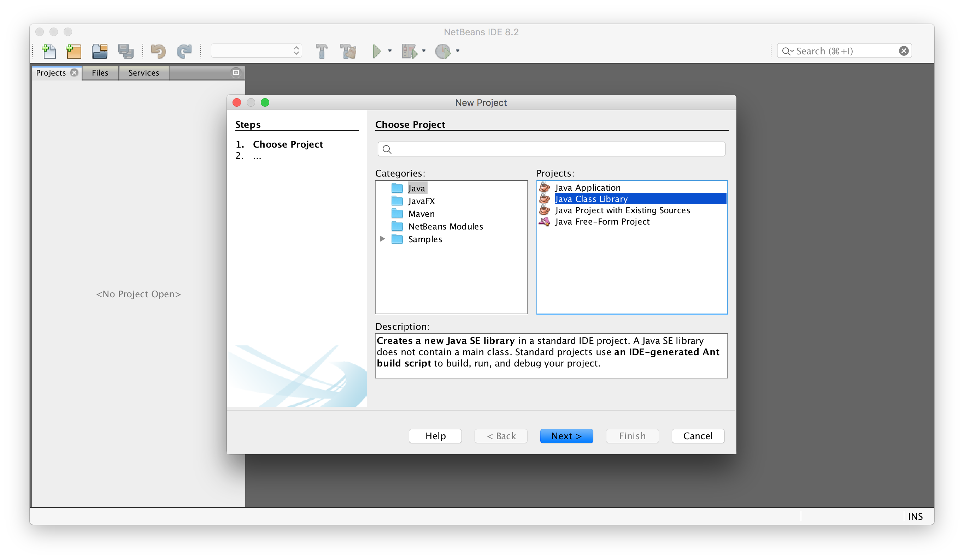964x560 pixels.
Task: Click the Undo arrow in the toolbar
Action: click(158, 51)
